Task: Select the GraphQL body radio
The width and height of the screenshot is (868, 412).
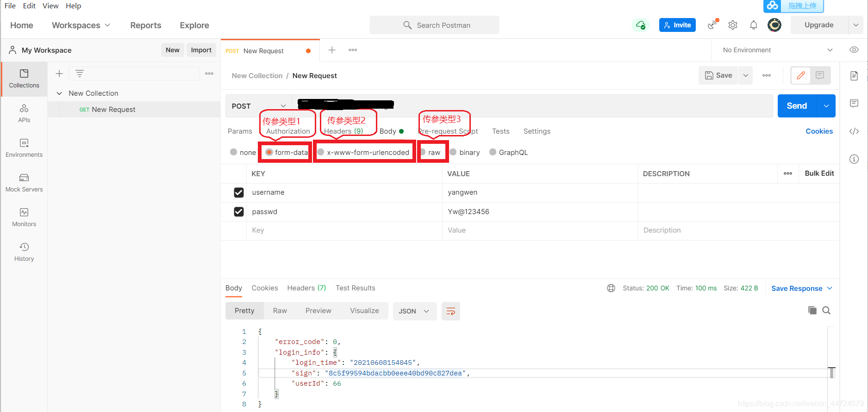Action: (x=493, y=152)
